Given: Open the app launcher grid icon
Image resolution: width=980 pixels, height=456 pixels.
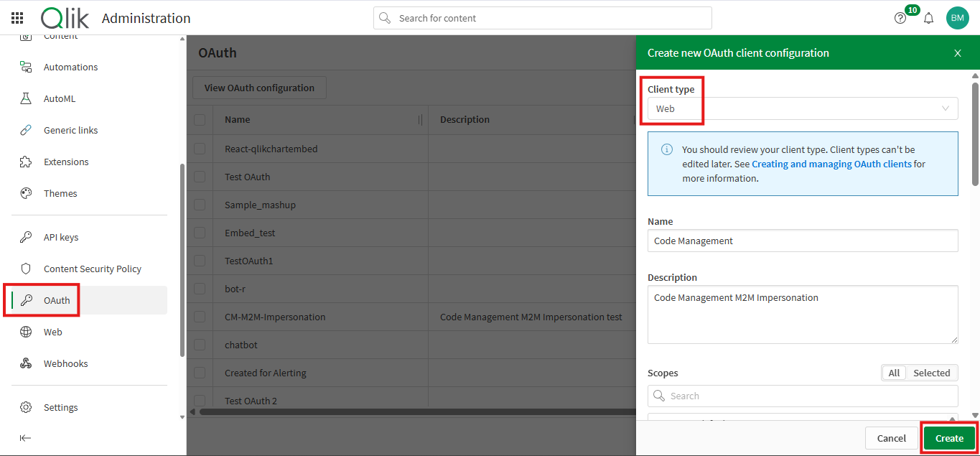Looking at the screenshot, I should (17, 18).
